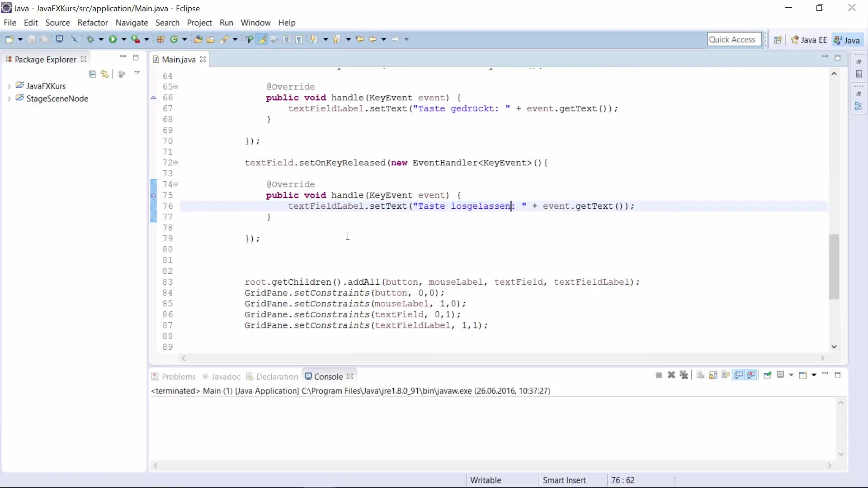This screenshot has height=488, width=868.
Task: Open the Window menu
Action: click(255, 23)
